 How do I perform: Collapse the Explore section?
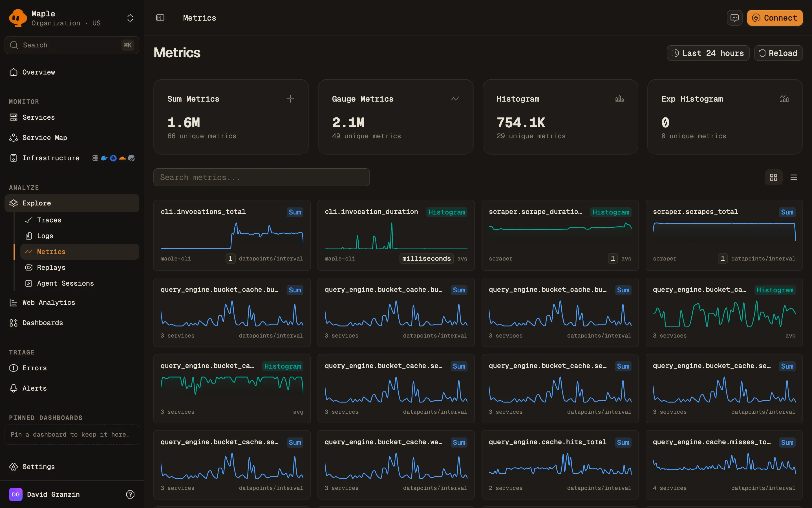72,203
